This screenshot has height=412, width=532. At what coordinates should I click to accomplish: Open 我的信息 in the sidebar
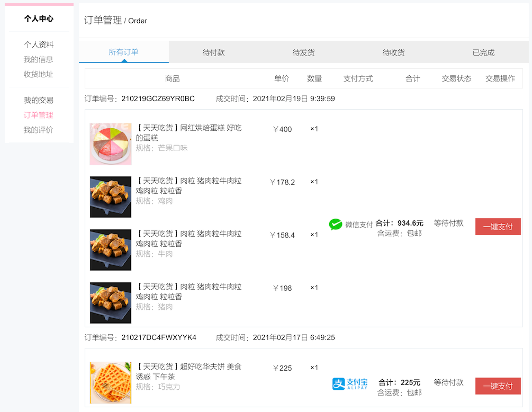[39, 59]
